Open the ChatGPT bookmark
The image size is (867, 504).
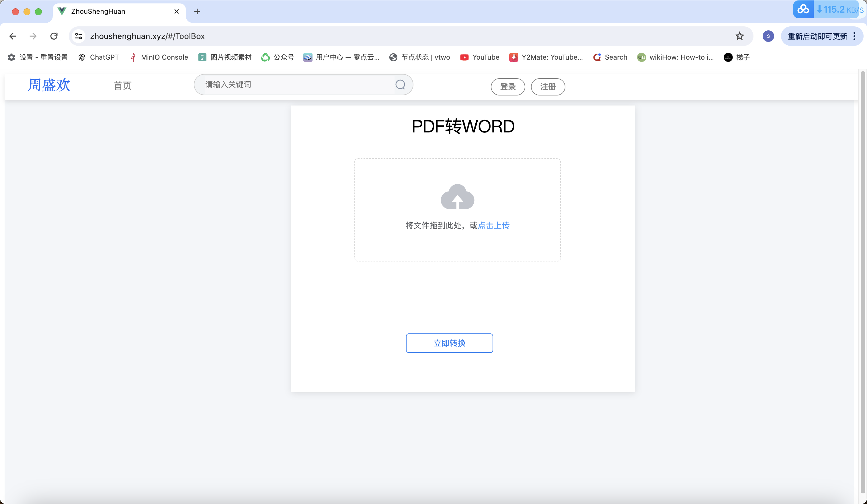click(x=98, y=57)
